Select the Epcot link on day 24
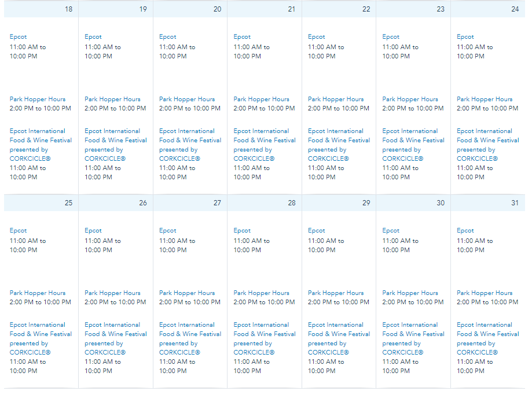 [x=465, y=36]
